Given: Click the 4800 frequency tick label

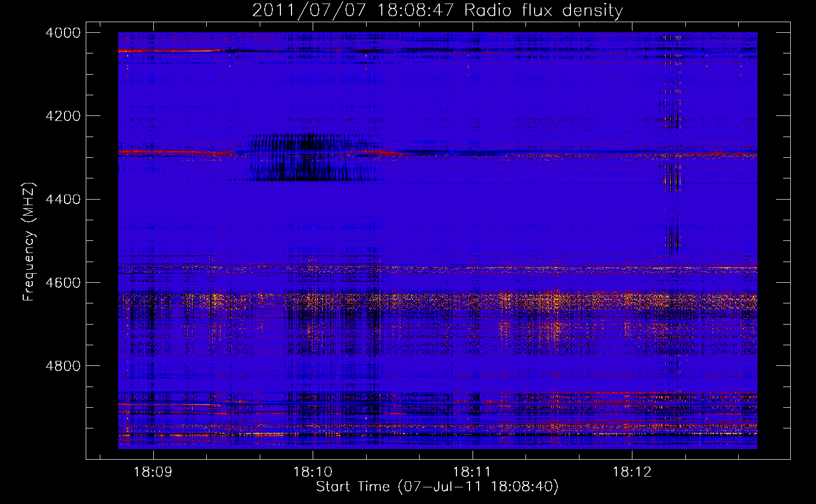Looking at the screenshot, I should 63,365.
